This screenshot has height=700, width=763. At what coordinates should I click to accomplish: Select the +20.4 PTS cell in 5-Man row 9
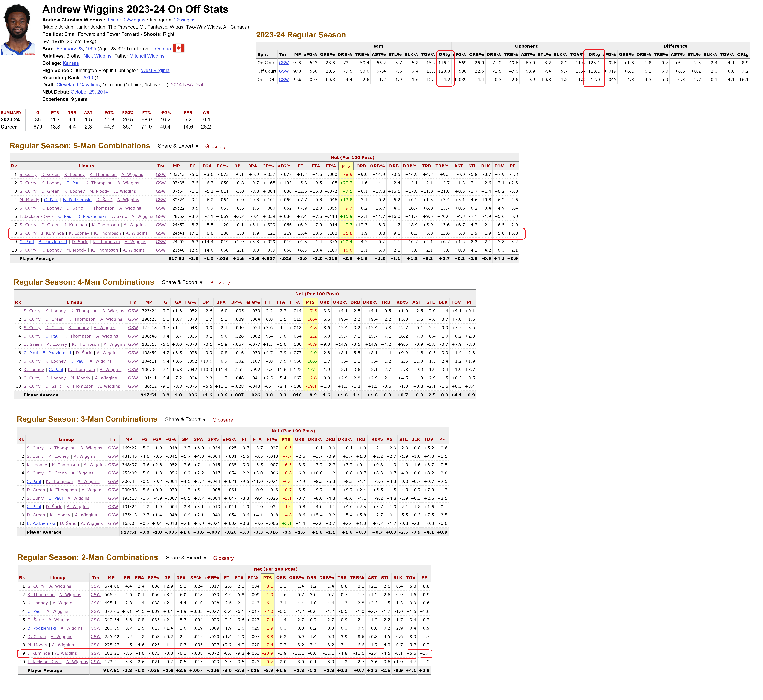coord(346,242)
